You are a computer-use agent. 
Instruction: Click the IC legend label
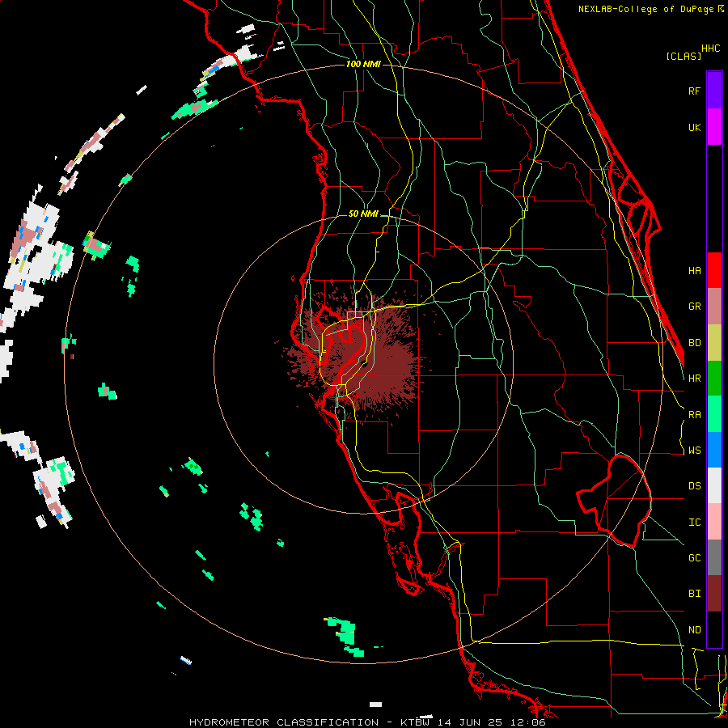(x=694, y=522)
